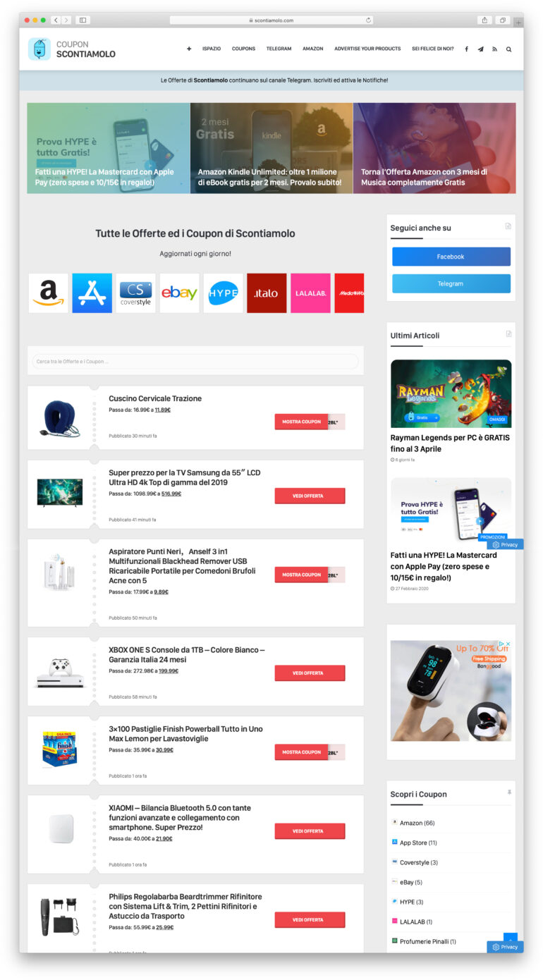Click the blue Facebook follow button
Viewport: 543px width, 980px height.
pos(451,257)
